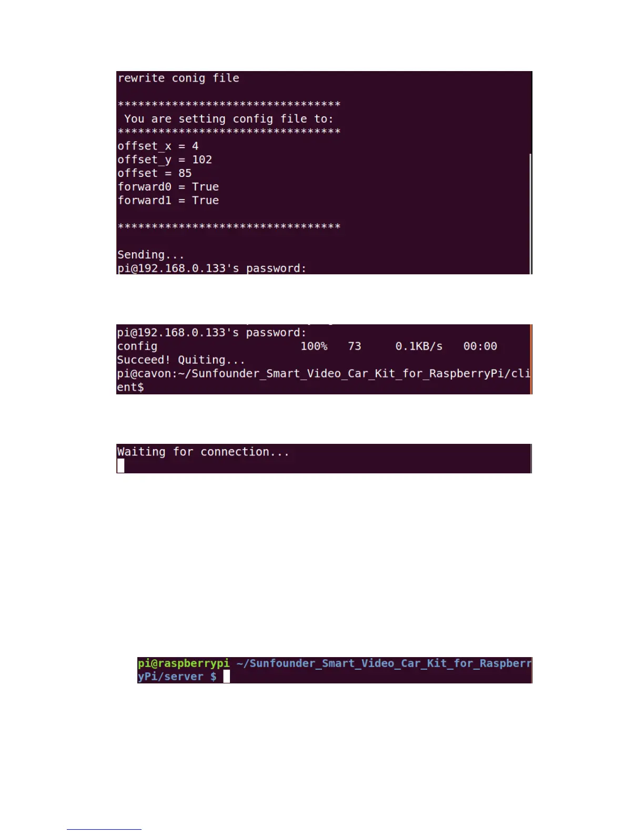Image resolution: width=644 pixels, height=834 pixels.
Task: Click the 'offset = 85' line
Action: coord(155,173)
